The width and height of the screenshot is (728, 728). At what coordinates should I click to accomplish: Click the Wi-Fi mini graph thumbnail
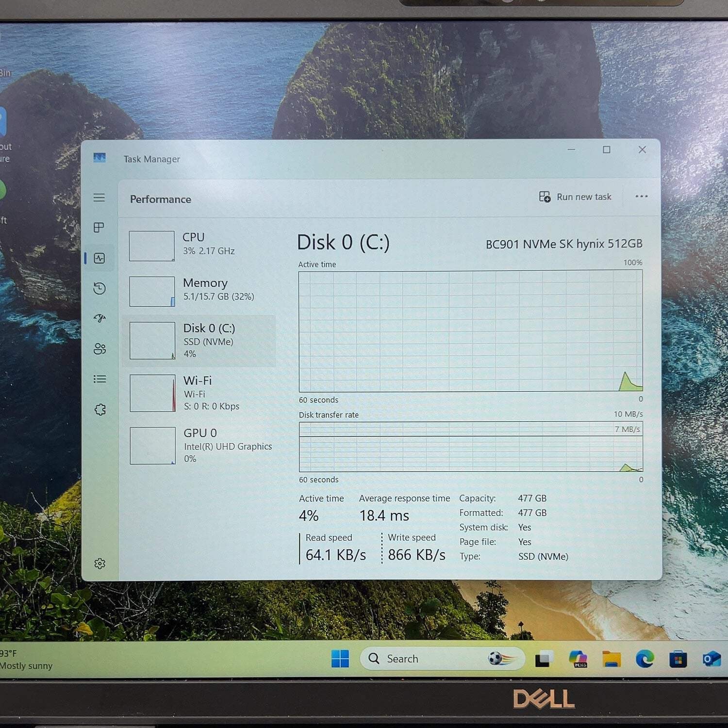(152, 393)
